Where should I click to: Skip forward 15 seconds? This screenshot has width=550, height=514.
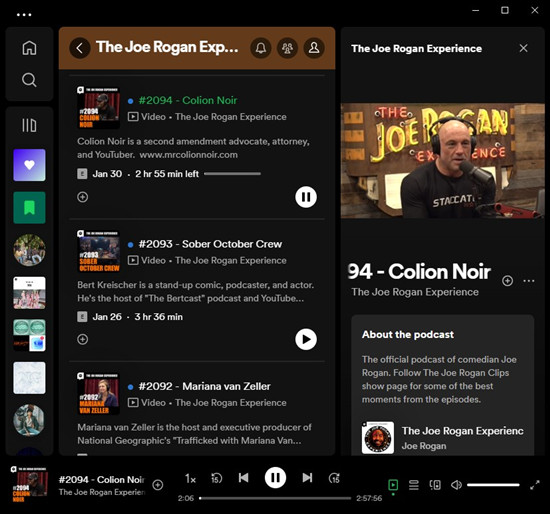click(x=334, y=478)
